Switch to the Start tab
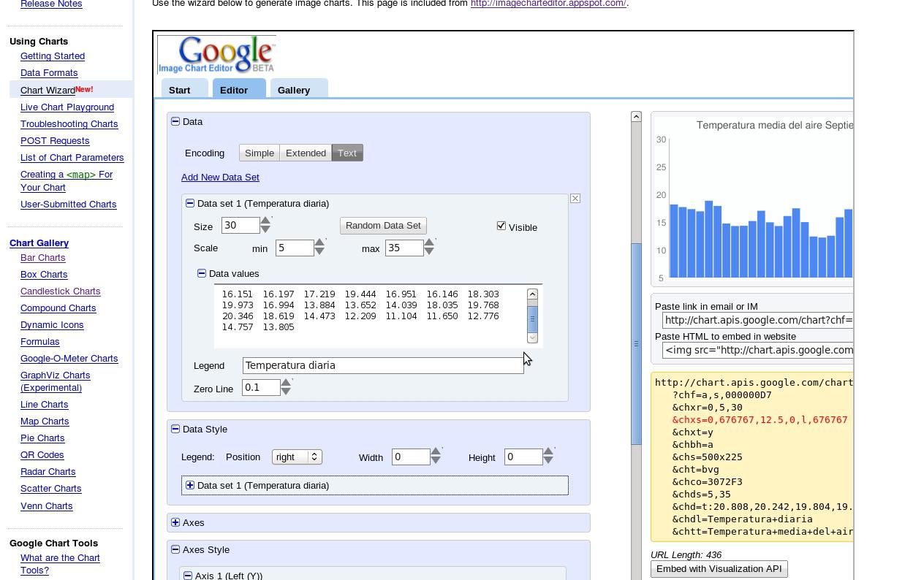The image size is (924, 580). click(x=180, y=90)
